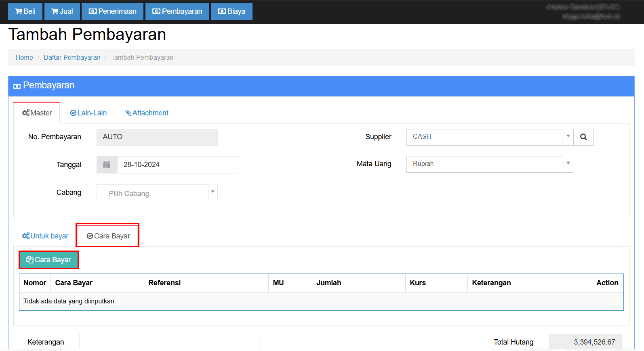Click the supplier search magnifier icon
The width and height of the screenshot is (644, 351).
click(x=583, y=137)
